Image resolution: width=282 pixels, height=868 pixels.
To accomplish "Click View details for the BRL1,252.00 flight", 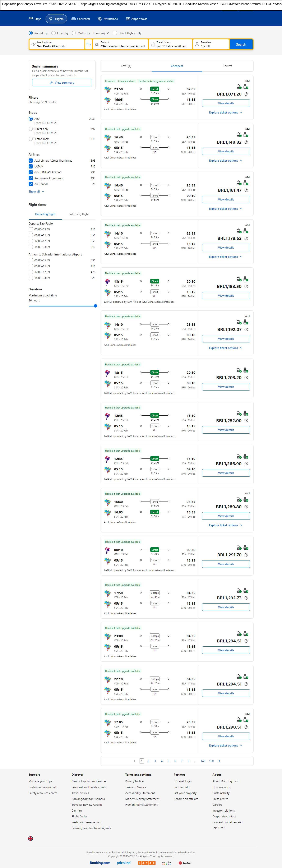I will click(x=226, y=430).
